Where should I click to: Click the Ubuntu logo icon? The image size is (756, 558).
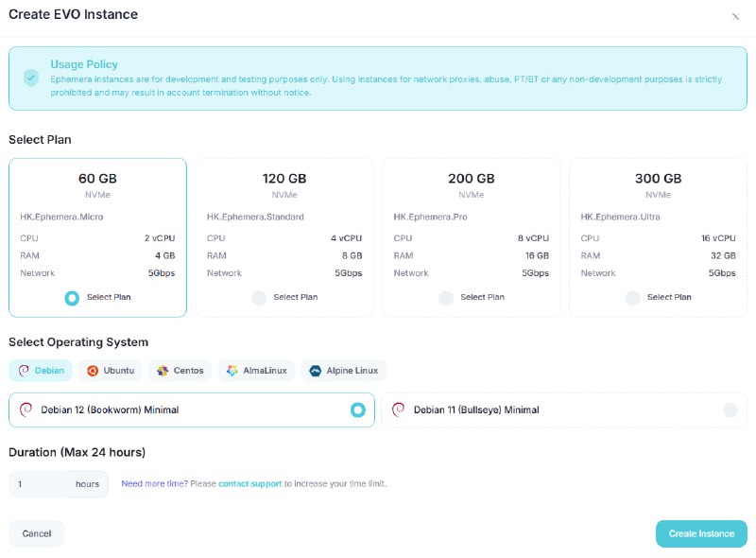tap(93, 371)
